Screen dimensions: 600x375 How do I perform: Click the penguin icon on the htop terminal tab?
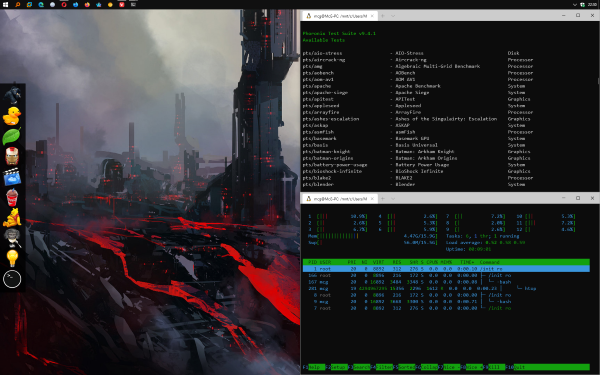[308, 199]
